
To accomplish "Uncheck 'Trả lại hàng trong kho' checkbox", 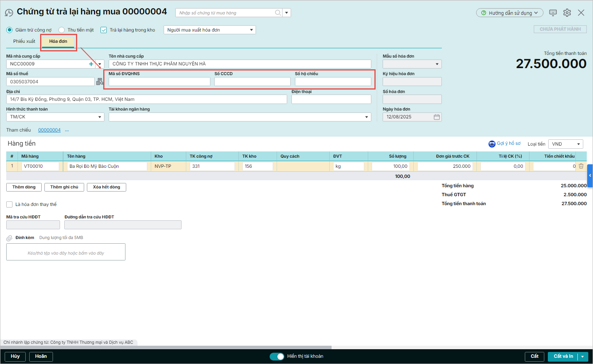I will (x=104, y=30).
